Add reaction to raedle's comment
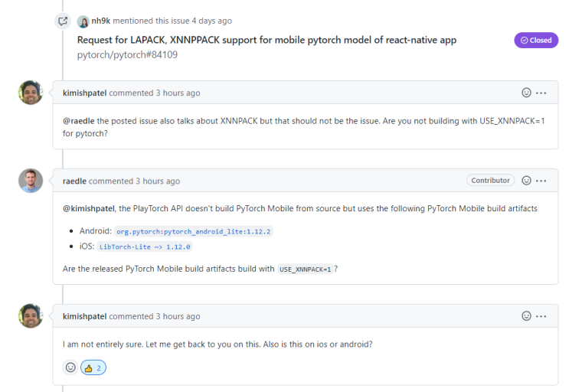This screenshot has width=569, height=392. point(526,181)
